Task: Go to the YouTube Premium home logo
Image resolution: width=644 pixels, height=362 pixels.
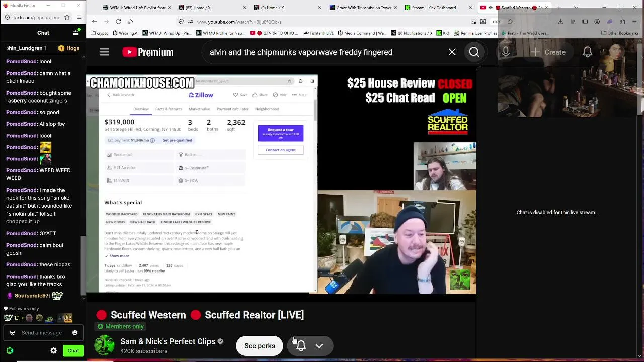Action: pos(148,52)
